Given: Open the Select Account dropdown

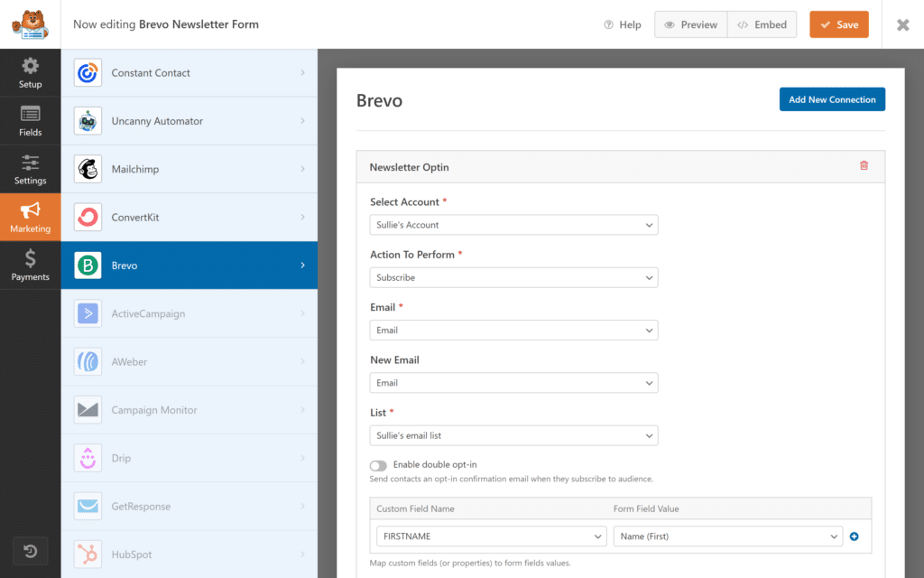Looking at the screenshot, I should coord(513,225).
